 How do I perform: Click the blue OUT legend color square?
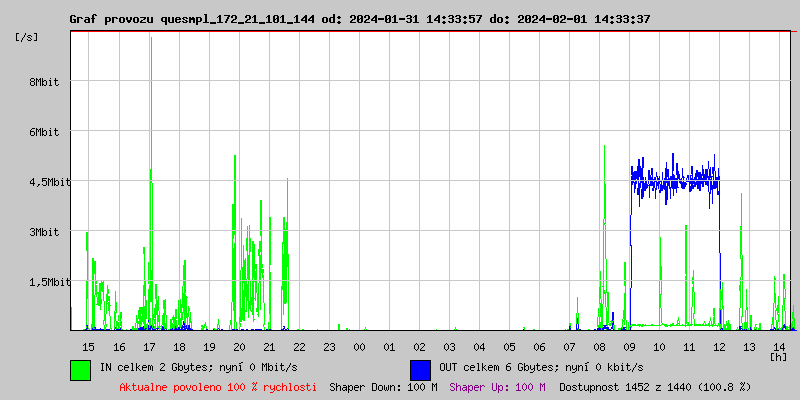(420, 369)
